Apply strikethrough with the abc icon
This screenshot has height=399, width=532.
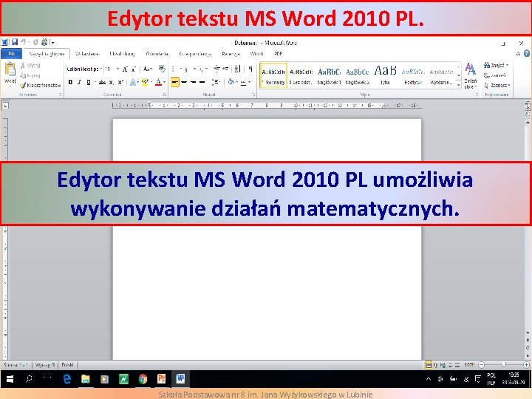[x=102, y=82]
